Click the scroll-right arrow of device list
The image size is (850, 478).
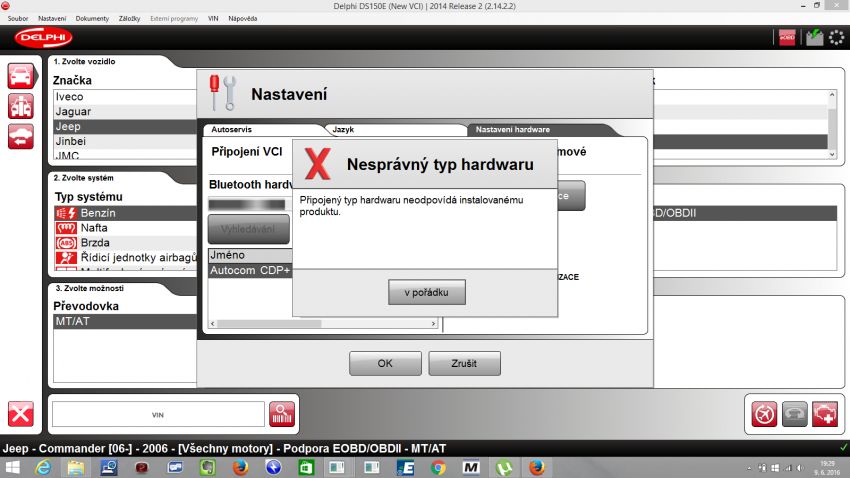pyautogui.click(x=433, y=324)
